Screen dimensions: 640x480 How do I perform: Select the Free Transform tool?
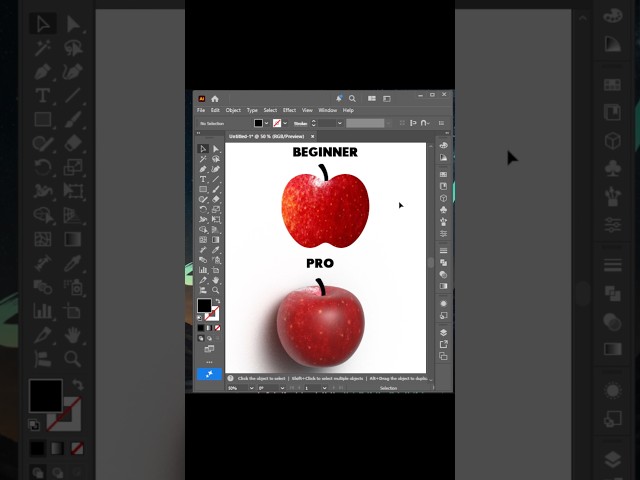pos(216,219)
